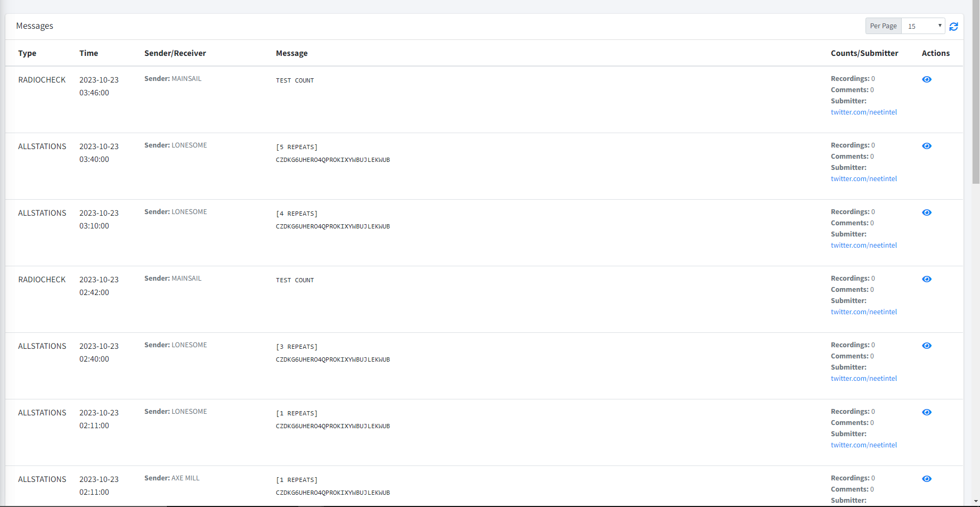Viewport: 980px width, 507px height.
Task: Open twitter.com/neetintel link in the 03:46:00 row
Action: (864, 112)
